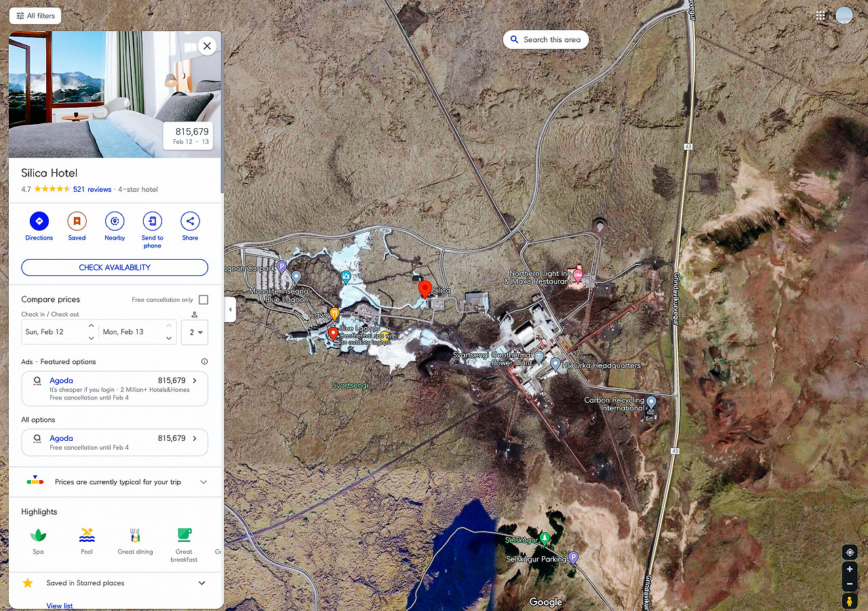The width and height of the screenshot is (868, 611).
Task: Open the guest count dropdown
Action: (x=195, y=332)
